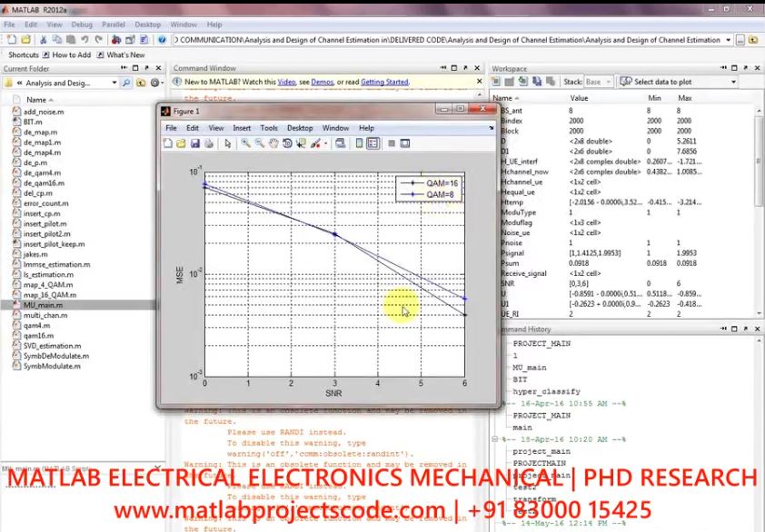The width and height of the screenshot is (765, 532).
Task: Toggle the Insert Legend button in Figure toolbar
Action: (x=373, y=143)
